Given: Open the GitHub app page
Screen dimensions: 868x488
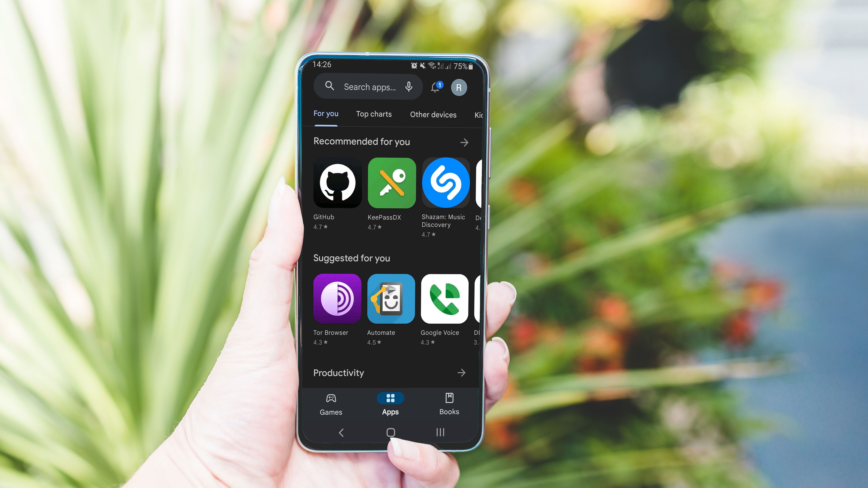Looking at the screenshot, I should point(337,183).
